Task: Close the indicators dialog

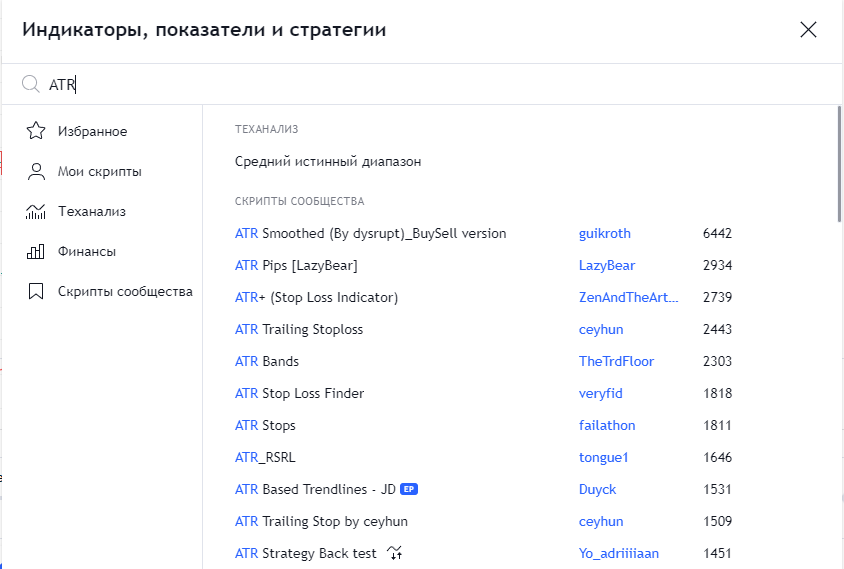Action: point(809,29)
